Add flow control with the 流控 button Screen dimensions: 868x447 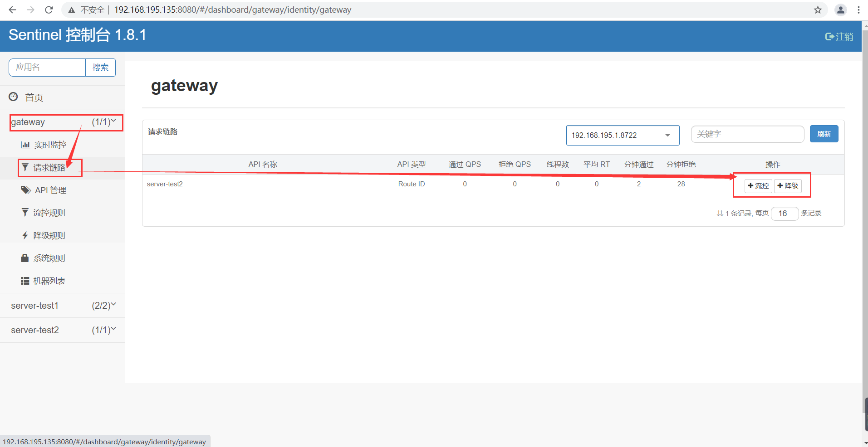pyautogui.click(x=758, y=186)
